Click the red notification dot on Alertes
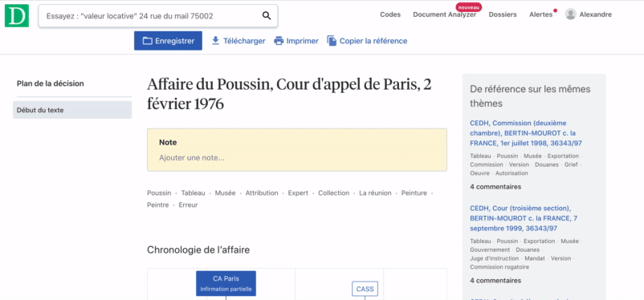This screenshot has height=300, width=644. click(556, 10)
